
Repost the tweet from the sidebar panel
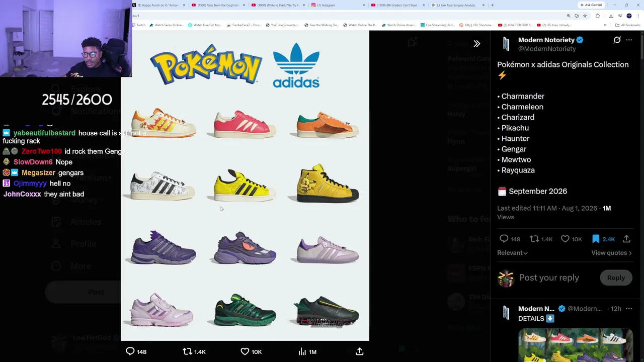[x=534, y=239]
